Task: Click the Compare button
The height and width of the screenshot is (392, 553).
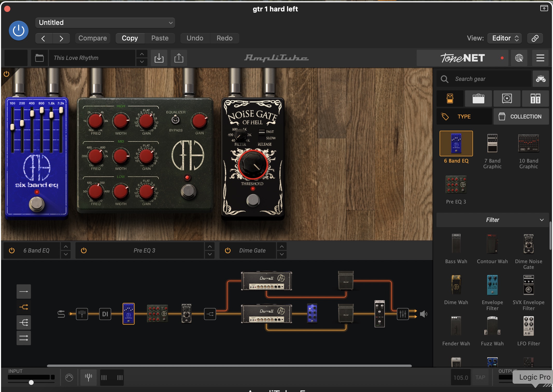Action: click(93, 38)
